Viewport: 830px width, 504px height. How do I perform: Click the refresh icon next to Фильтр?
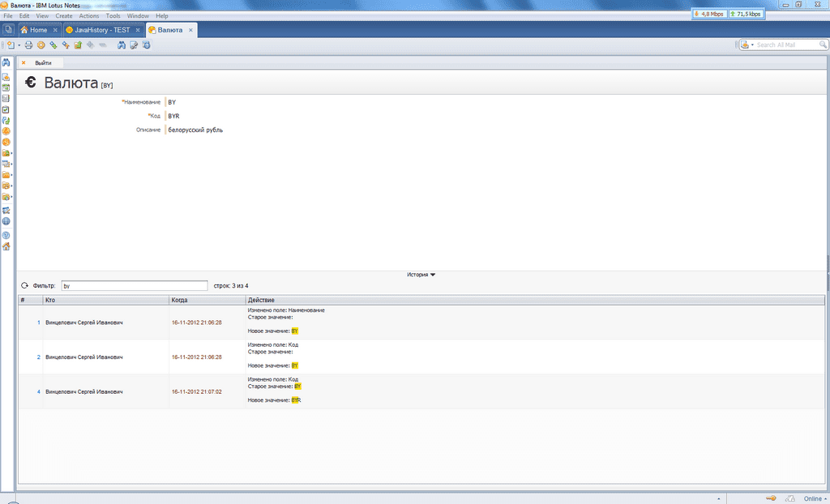point(24,286)
